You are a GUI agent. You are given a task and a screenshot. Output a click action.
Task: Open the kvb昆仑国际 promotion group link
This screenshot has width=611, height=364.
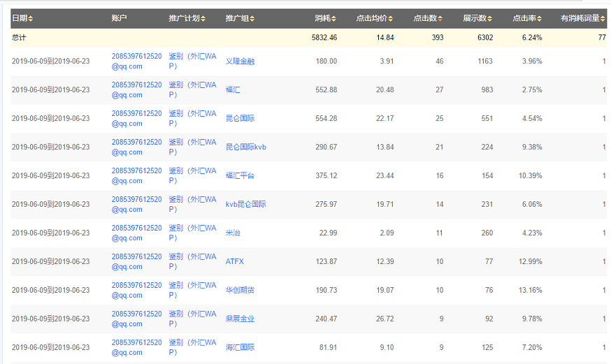point(246,204)
